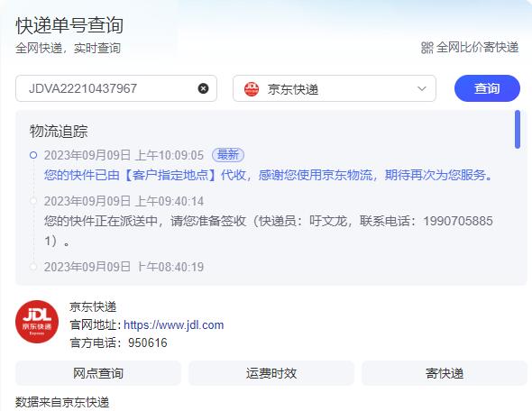Click the JD logo in courier selector
The height and width of the screenshot is (411, 532).
(x=252, y=89)
